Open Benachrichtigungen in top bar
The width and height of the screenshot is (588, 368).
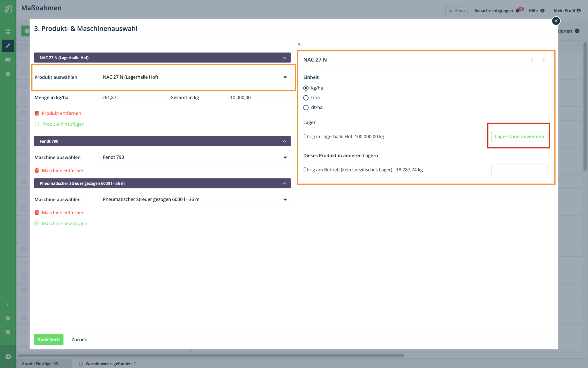pyautogui.click(x=494, y=10)
